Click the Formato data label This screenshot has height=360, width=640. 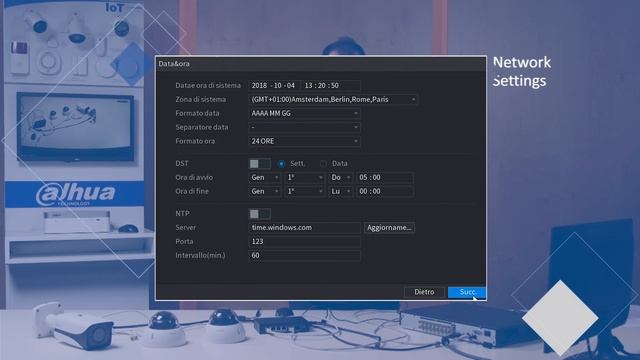coord(197,113)
